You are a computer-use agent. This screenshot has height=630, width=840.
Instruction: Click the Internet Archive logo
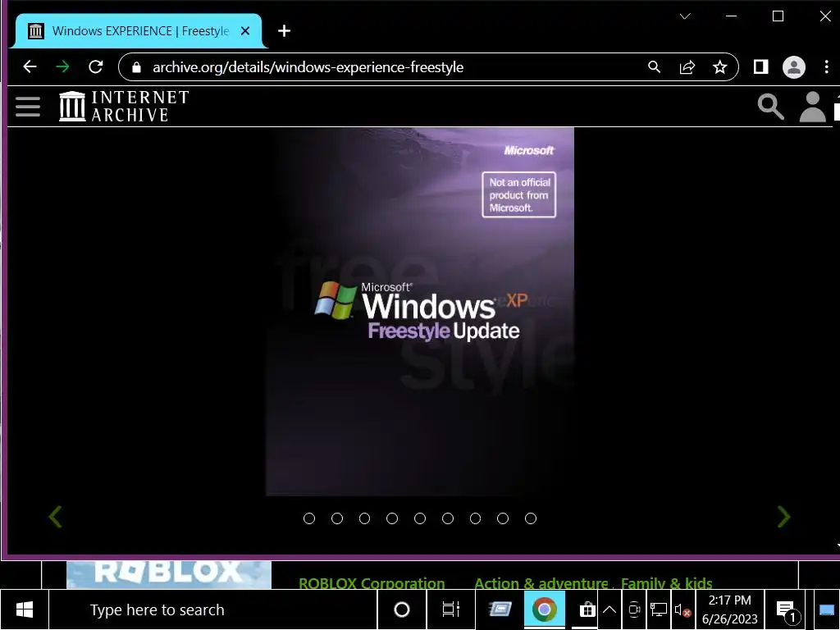tap(125, 106)
